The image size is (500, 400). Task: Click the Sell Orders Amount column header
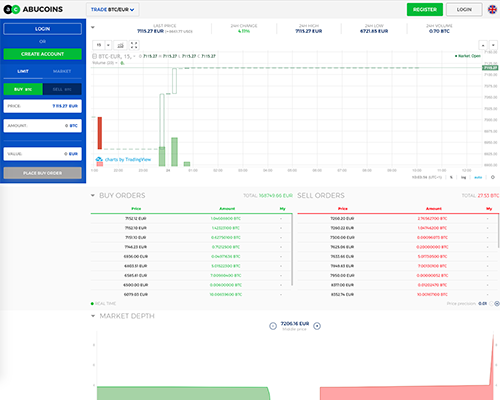(434, 209)
